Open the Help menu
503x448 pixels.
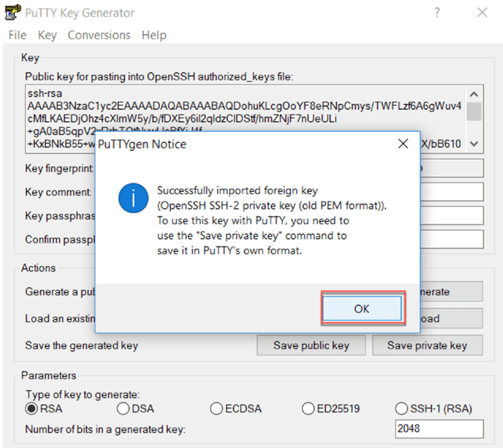point(153,35)
